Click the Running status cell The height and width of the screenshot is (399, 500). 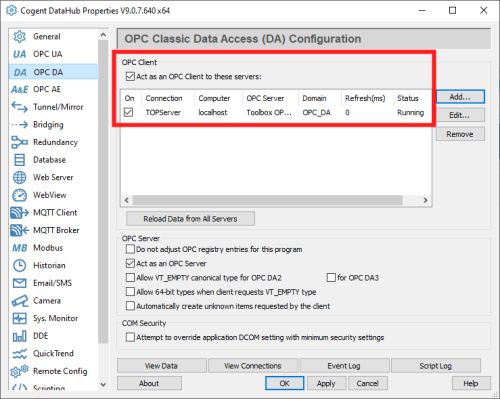point(410,113)
